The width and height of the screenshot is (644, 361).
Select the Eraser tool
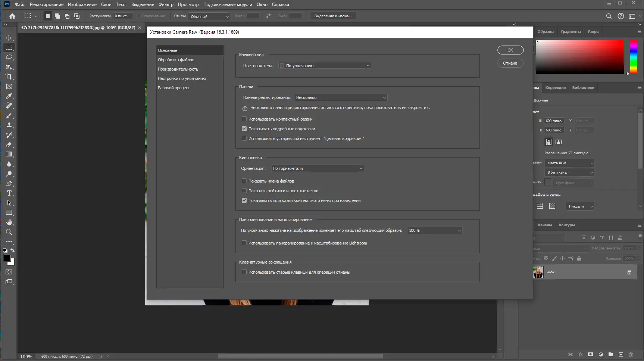pos(9,144)
